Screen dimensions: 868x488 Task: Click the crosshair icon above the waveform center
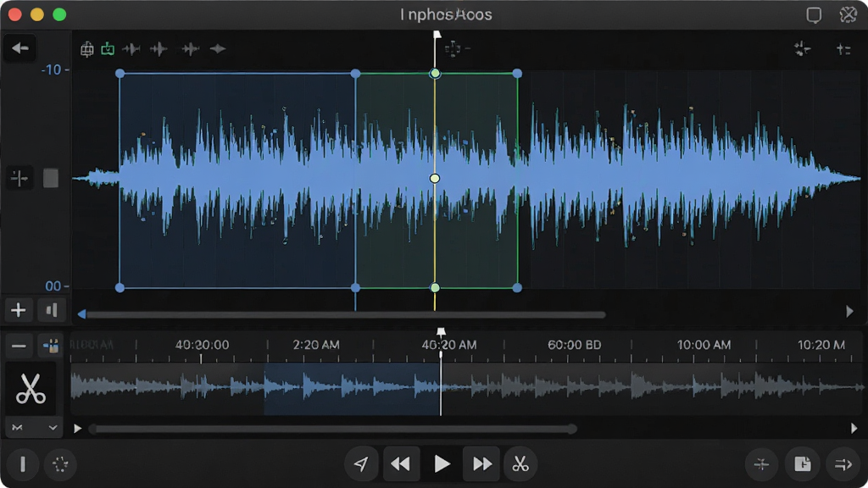tap(453, 48)
